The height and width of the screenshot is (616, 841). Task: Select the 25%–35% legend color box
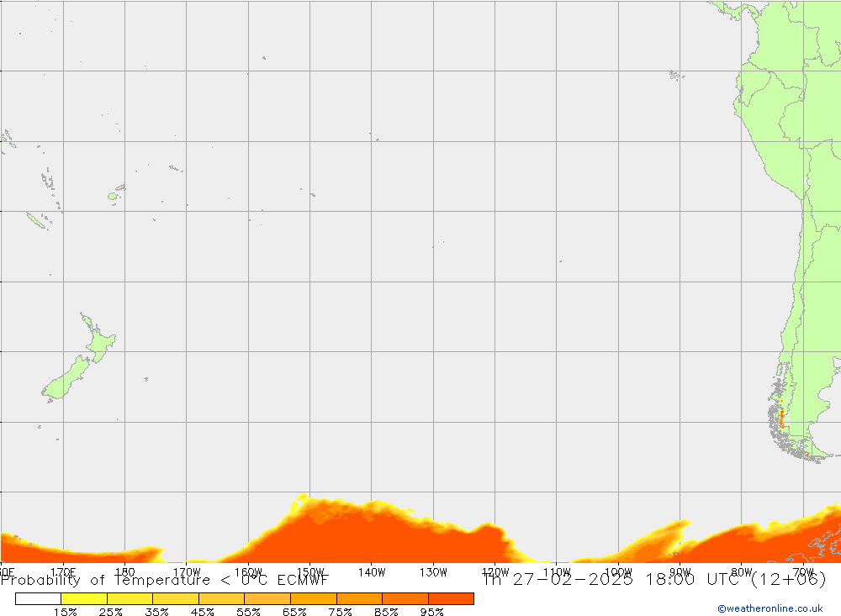point(130,598)
